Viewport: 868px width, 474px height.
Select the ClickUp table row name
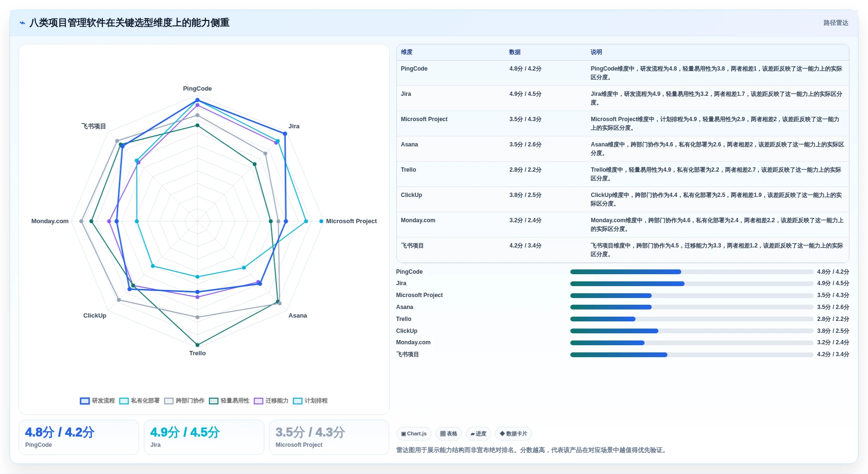pos(411,195)
